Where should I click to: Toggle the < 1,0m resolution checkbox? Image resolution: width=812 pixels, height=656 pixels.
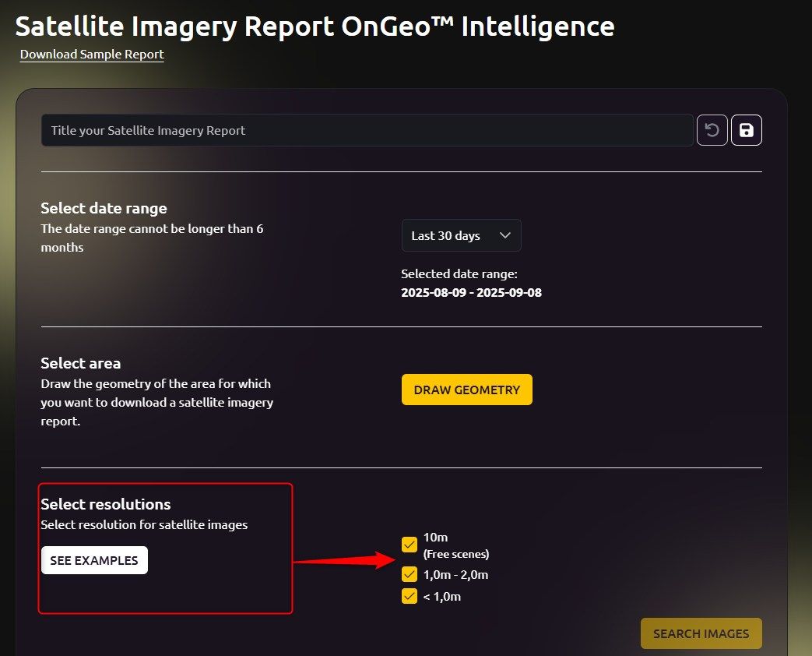click(x=409, y=597)
